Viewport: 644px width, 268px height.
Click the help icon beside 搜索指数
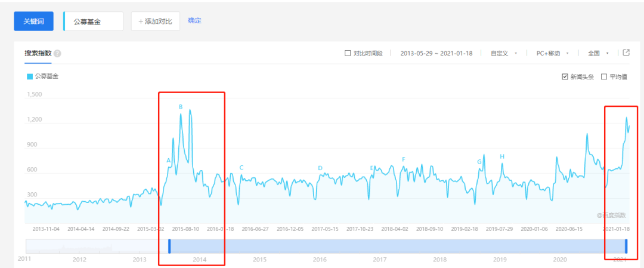(x=57, y=54)
